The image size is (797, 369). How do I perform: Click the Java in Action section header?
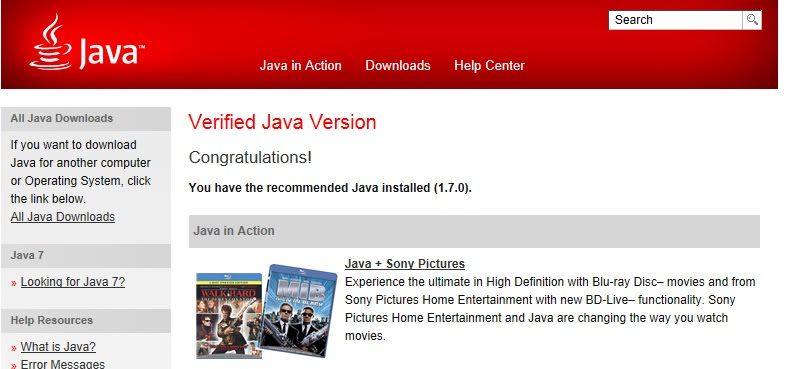click(474, 231)
